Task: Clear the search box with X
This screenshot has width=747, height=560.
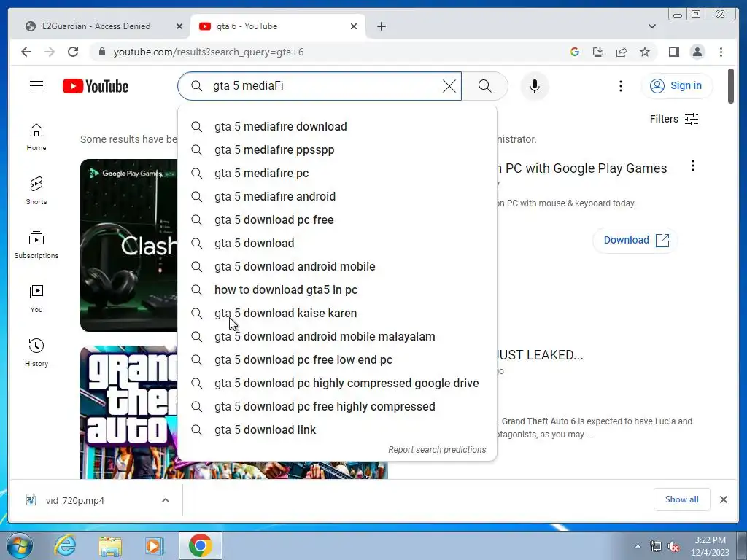Action: coord(449,86)
